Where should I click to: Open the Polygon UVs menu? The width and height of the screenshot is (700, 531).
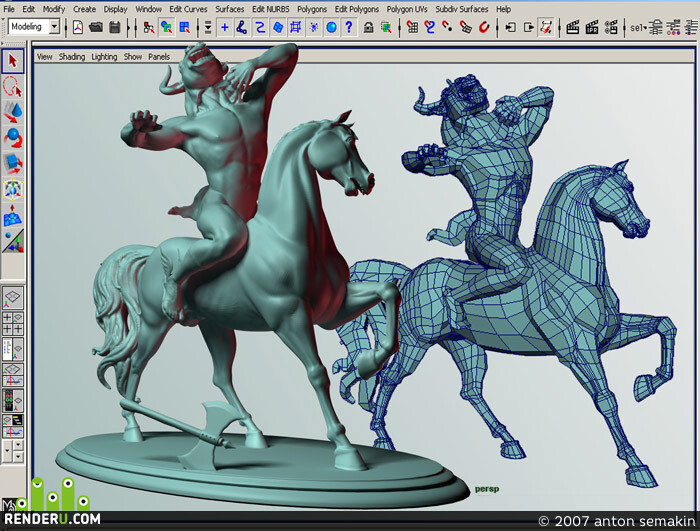pos(407,9)
